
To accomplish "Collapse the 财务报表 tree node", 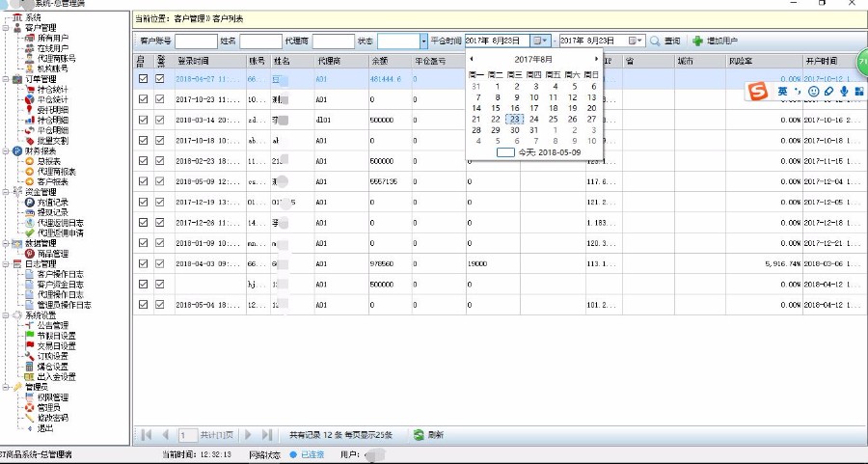I will pos(6,151).
